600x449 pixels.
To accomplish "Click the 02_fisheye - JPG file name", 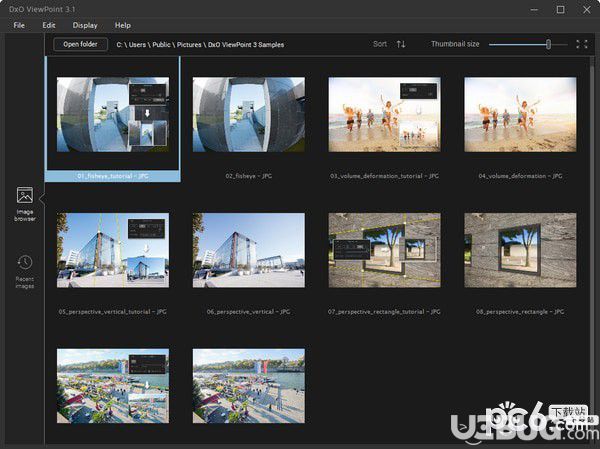I will 249,176.
